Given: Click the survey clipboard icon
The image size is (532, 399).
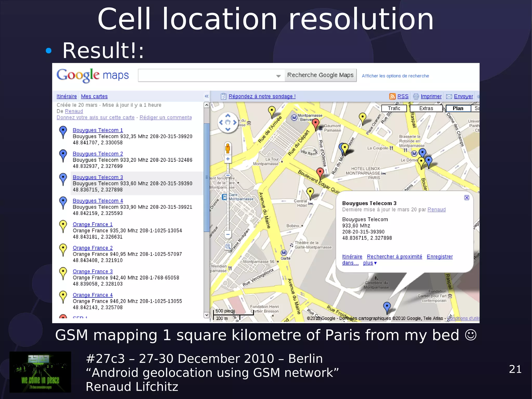Looking at the screenshot, I should [223, 96].
